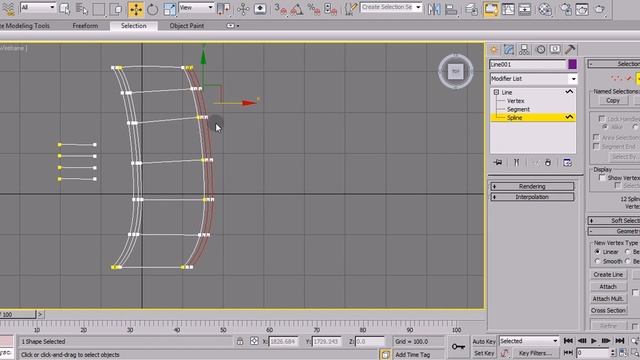Click the Rectangular Selection Region icon
640x360 pixels.
tap(98, 9)
